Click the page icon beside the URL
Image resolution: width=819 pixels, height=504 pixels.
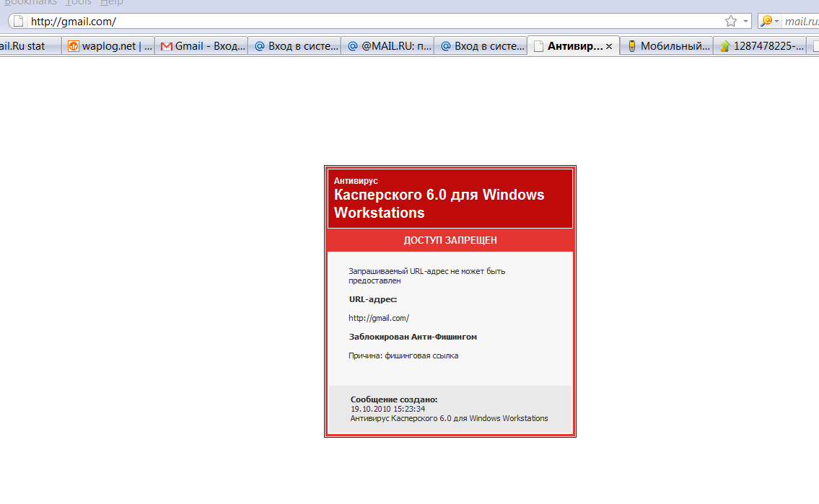point(18,22)
